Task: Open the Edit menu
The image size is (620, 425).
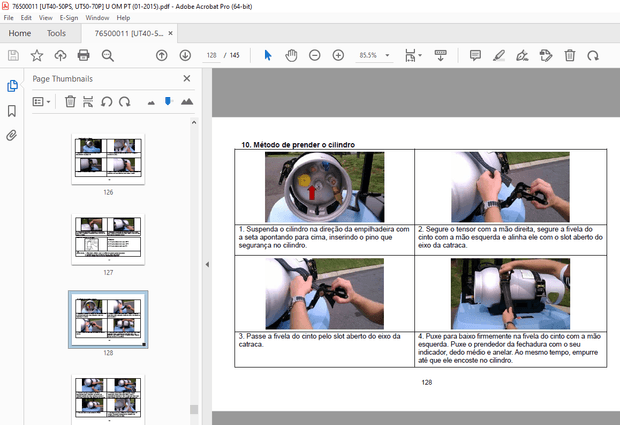Action: pyautogui.click(x=26, y=18)
